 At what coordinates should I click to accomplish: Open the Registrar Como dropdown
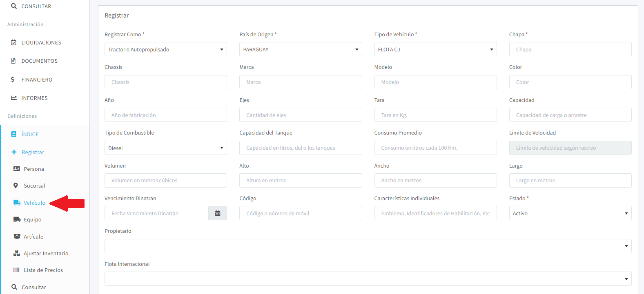[x=165, y=49]
